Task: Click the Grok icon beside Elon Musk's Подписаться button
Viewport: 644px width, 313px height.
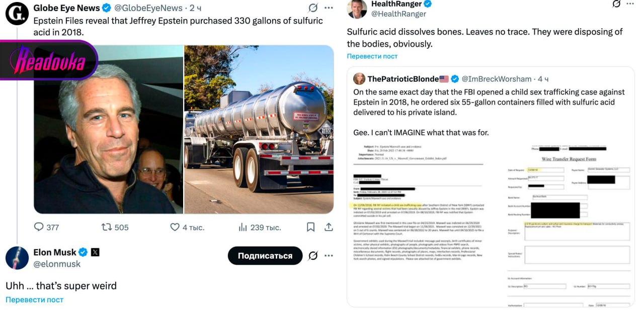Action: 313,256
